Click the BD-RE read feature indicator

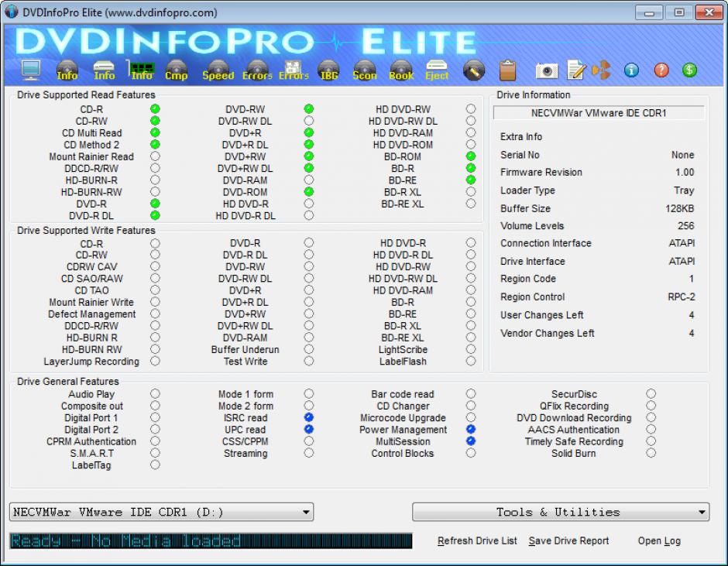pos(471,180)
